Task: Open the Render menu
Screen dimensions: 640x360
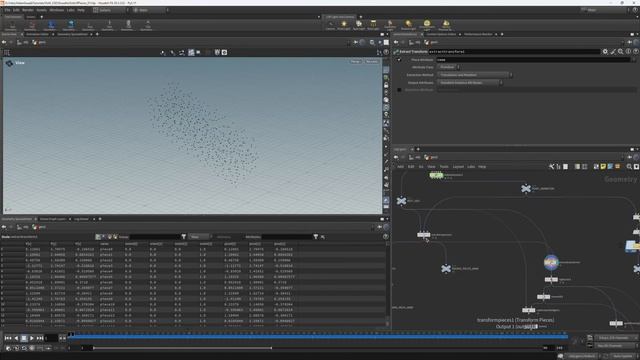Action: [x=28, y=10]
